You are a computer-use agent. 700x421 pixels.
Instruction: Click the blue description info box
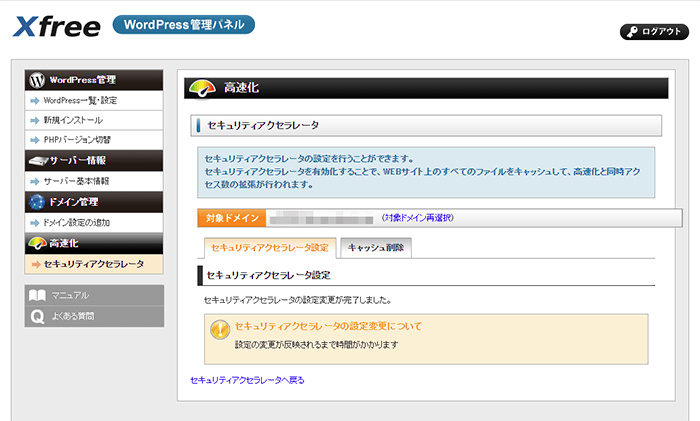click(x=426, y=172)
